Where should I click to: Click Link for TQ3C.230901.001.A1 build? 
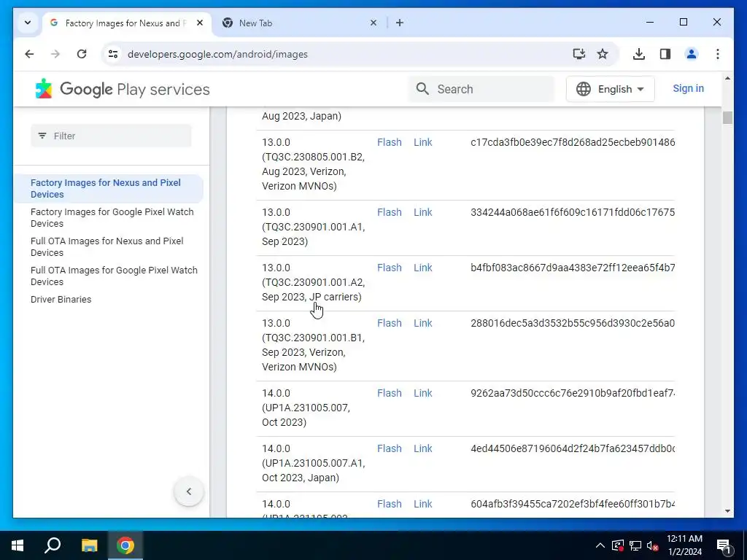click(422, 212)
